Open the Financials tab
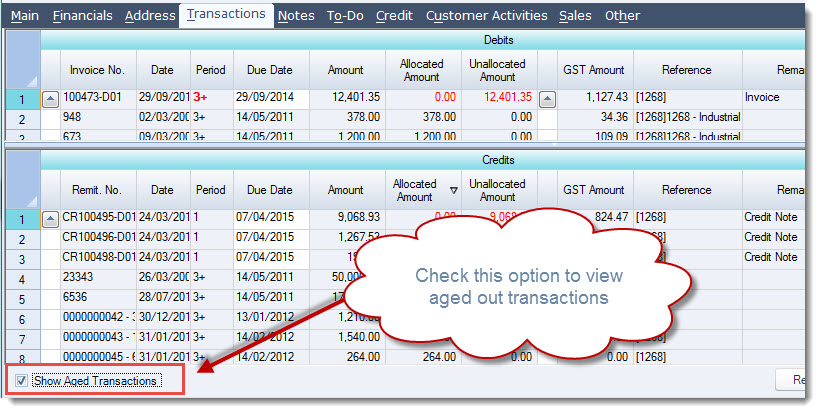This screenshot has height=413, width=820. coord(83,16)
